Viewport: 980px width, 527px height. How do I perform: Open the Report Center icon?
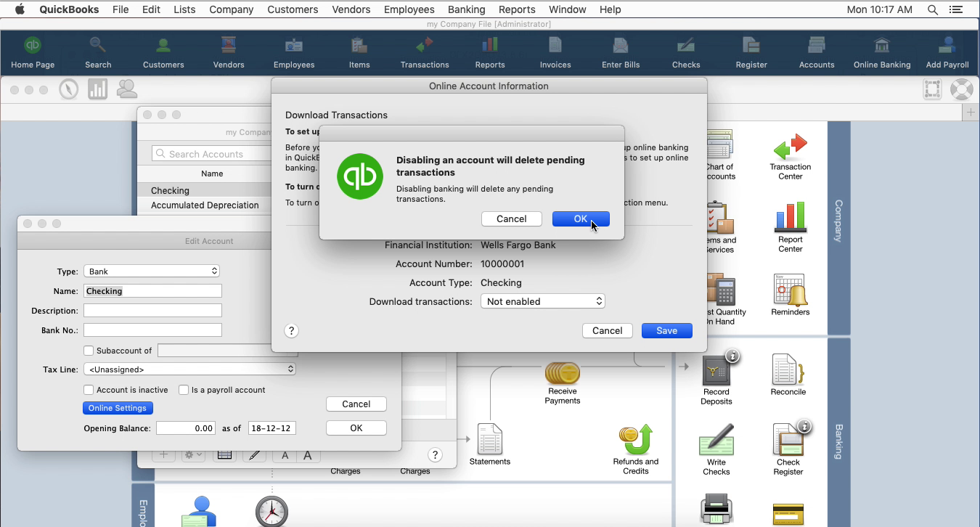click(791, 228)
